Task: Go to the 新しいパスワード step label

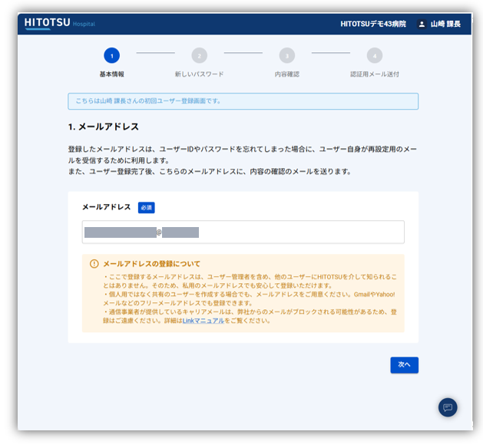Action: tap(200, 74)
